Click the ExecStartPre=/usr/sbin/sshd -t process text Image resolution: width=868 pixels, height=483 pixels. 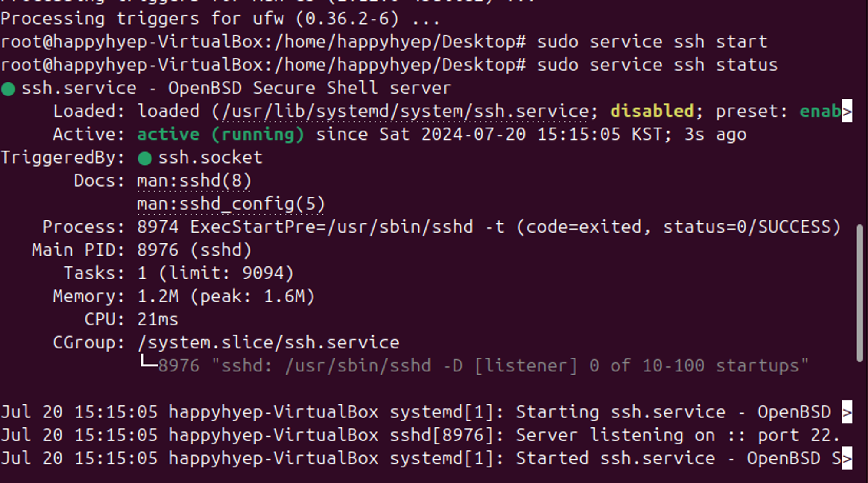pos(347,227)
